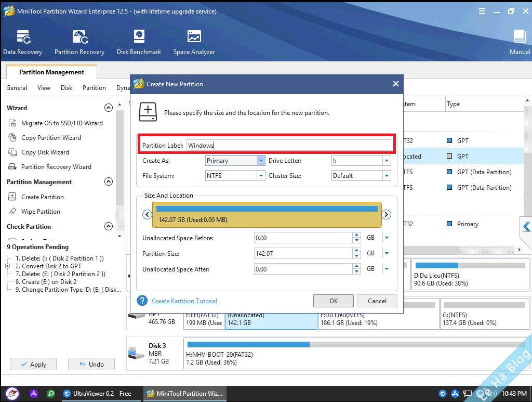Open the Create Partition Tutorial link
This screenshot has width=532, height=402.
pyautogui.click(x=184, y=301)
